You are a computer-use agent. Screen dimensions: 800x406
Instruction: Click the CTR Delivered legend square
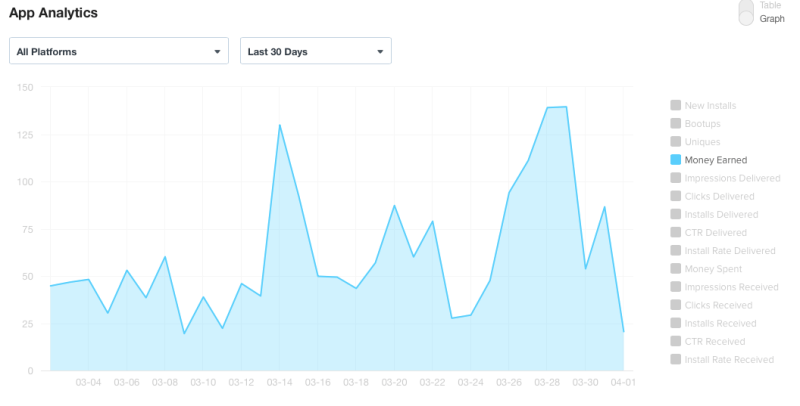676,232
